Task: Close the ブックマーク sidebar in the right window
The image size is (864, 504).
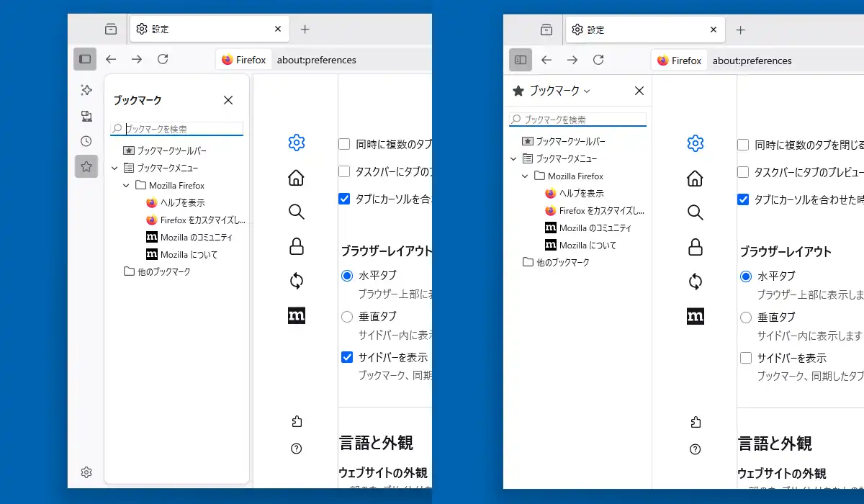Action: (x=639, y=91)
